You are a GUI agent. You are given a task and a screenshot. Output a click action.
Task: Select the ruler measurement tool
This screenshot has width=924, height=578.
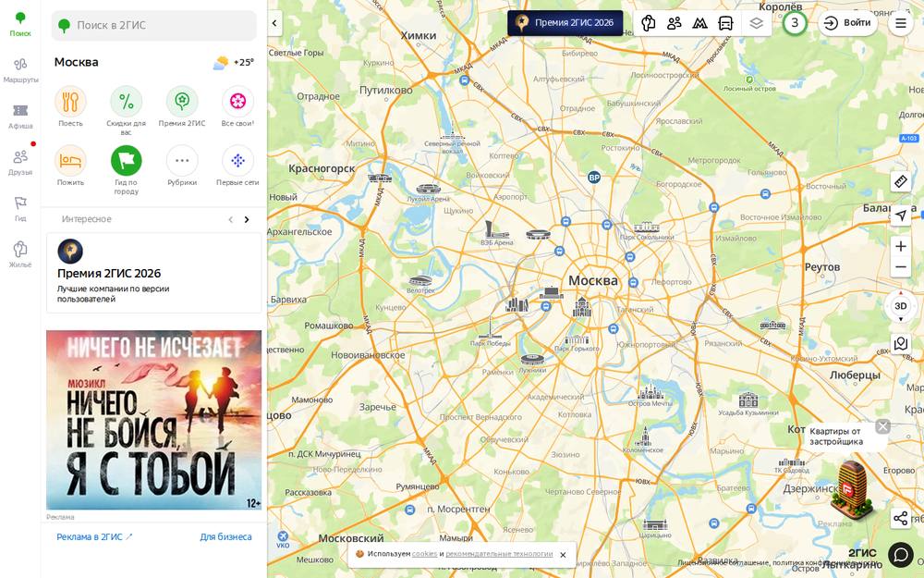pos(900,181)
